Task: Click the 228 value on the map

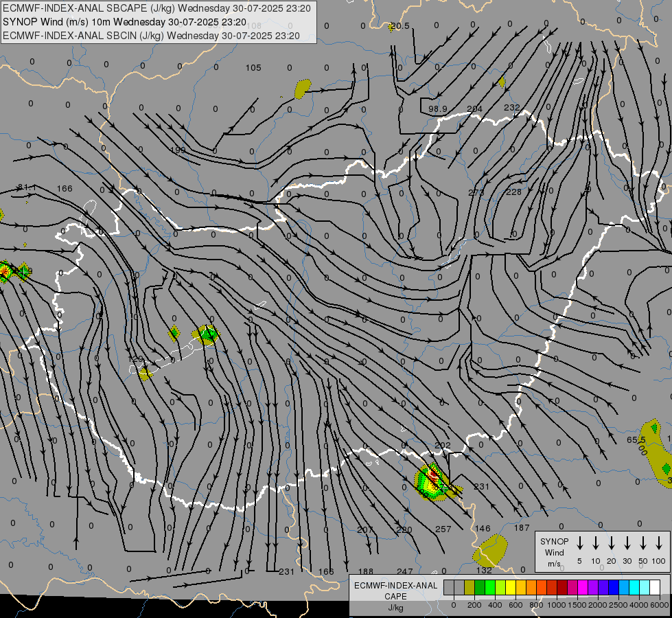Action: [514, 192]
